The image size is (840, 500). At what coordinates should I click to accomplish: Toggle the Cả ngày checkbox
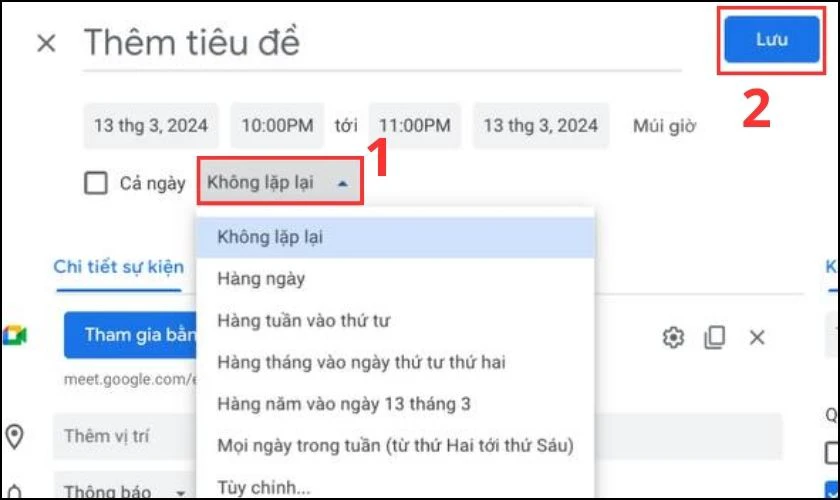pos(96,183)
